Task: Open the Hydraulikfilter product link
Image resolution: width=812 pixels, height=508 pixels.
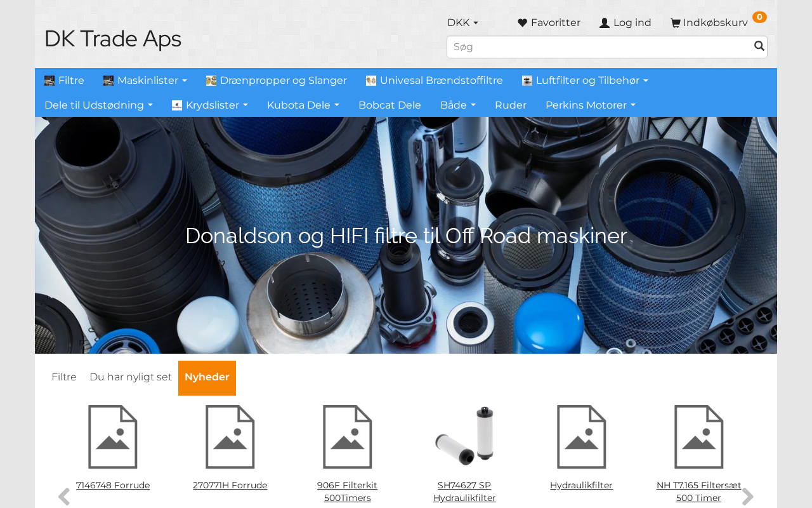Action: coord(582,486)
